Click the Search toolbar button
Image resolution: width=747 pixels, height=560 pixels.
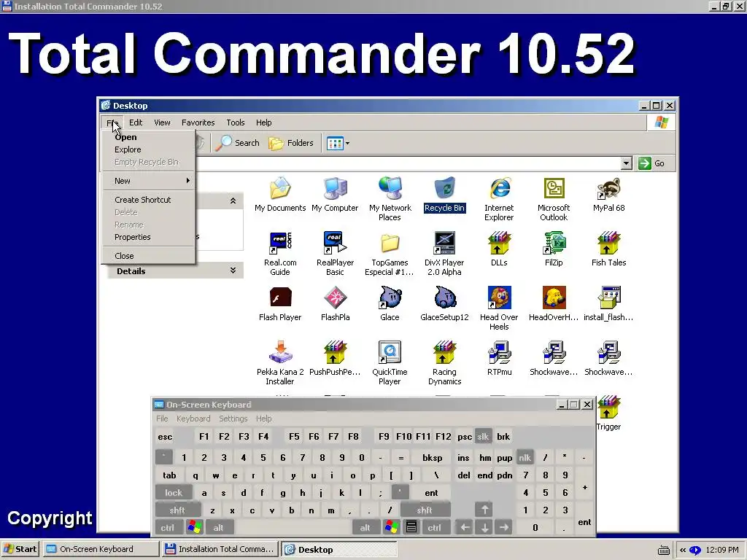coord(237,143)
